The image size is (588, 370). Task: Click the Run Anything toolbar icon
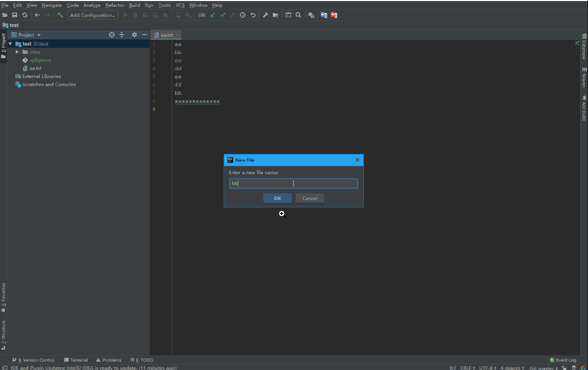[288, 15]
